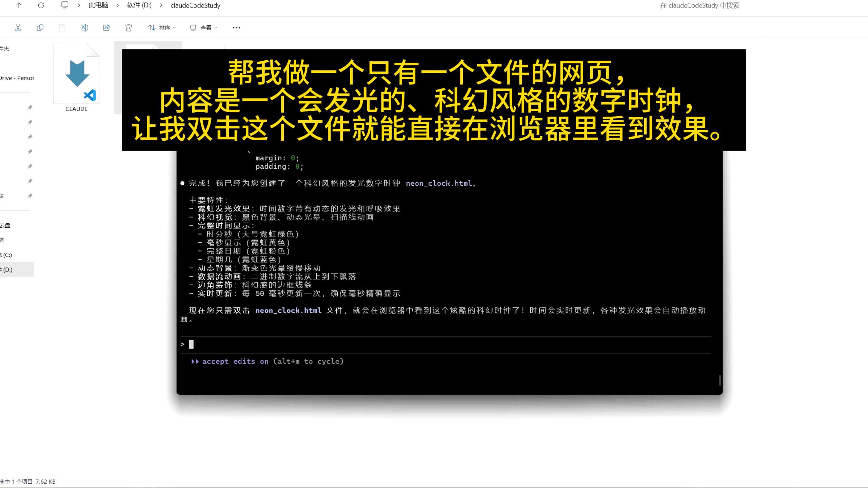Select 此电脑 in the breadcrumb path
868x488 pixels.
pyautogui.click(x=98, y=5)
